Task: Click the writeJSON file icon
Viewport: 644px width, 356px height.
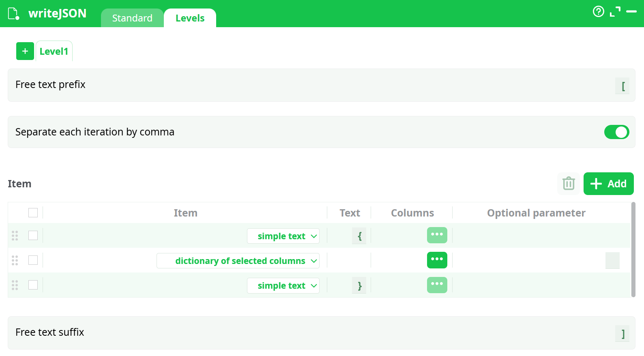Action: (x=13, y=13)
